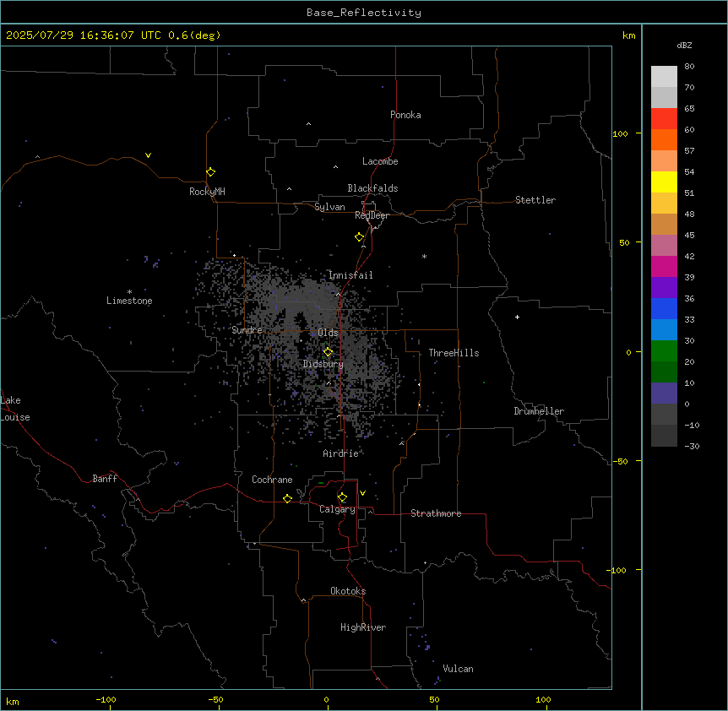The image size is (728, 711).
Task: Click the Calgary city label
Action: click(337, 509)
